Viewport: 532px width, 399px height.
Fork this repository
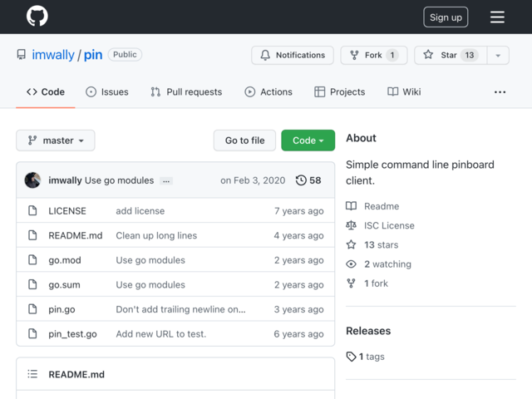(374, 55)
